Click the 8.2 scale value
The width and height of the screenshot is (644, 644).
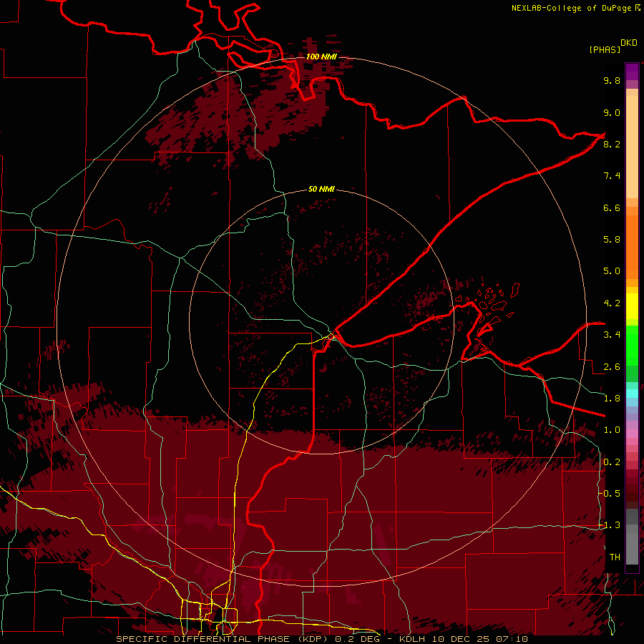click(612, 144)
